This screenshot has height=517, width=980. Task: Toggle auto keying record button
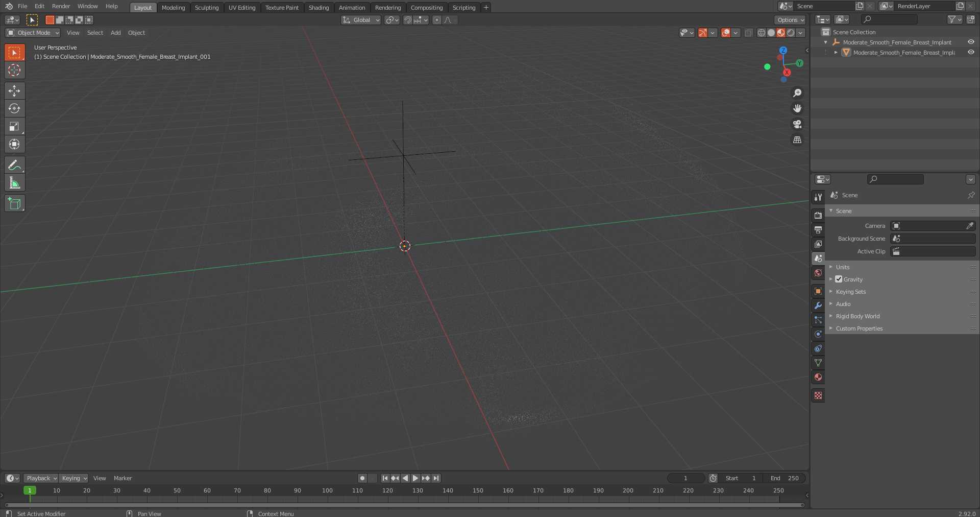click(362, 478)
